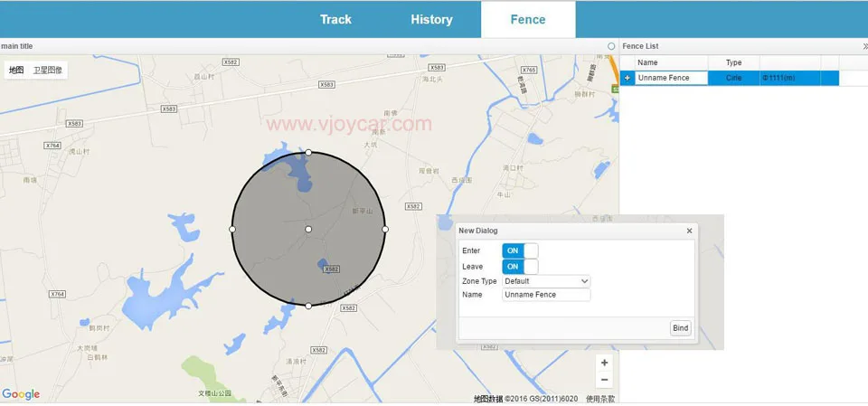Screen dimensions: 868x406
Task: Zoom in the map with plus
Action: [605, 363]
